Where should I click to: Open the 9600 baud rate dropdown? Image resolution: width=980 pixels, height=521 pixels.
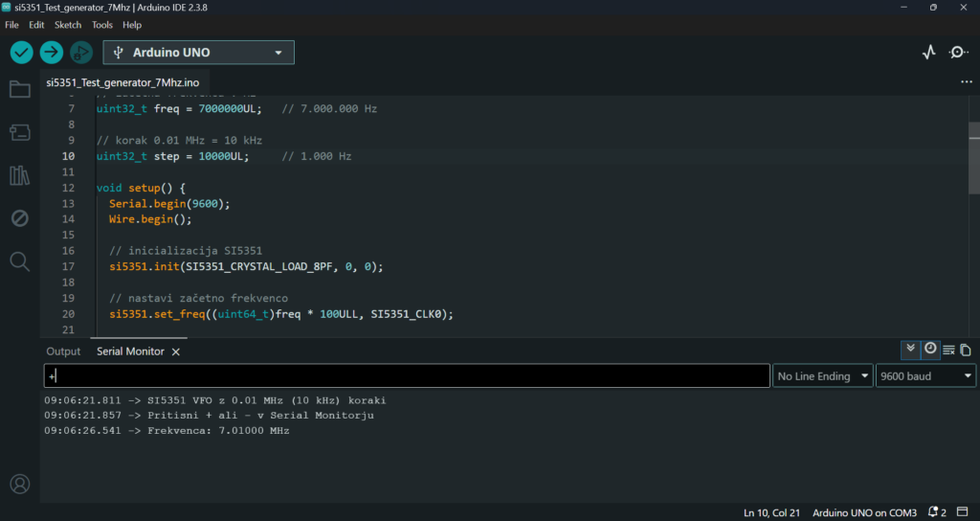point(925,375)
